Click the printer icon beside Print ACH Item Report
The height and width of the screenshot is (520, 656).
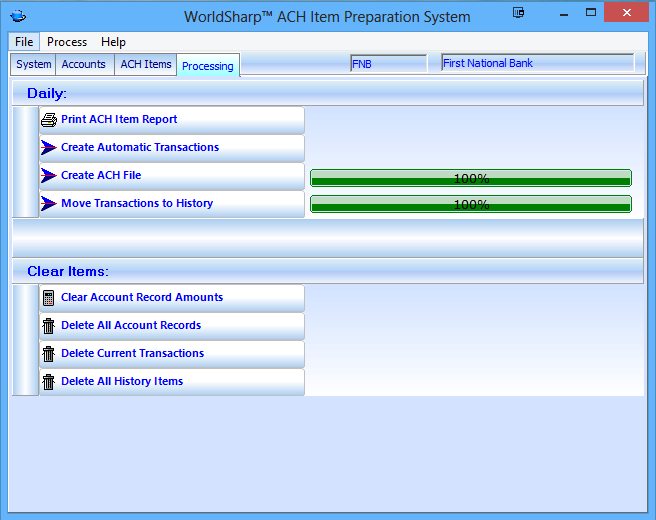pyautogui.click(x=49, y=120)
